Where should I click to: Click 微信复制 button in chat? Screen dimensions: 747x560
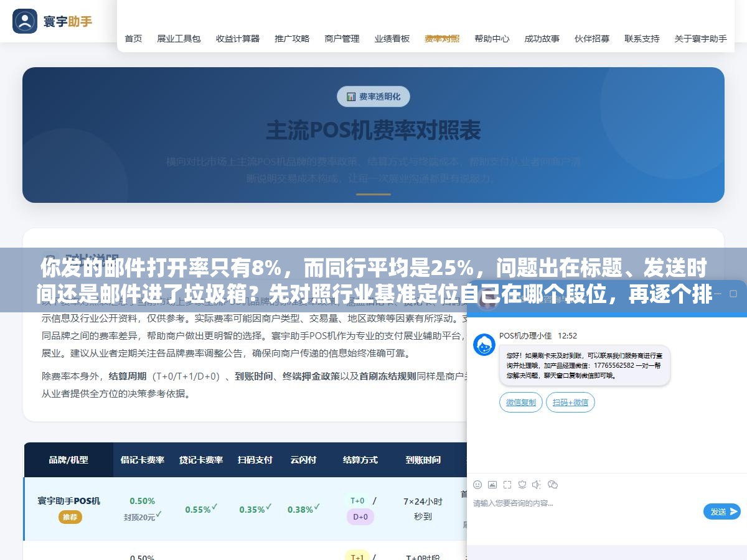click(521, 402)
